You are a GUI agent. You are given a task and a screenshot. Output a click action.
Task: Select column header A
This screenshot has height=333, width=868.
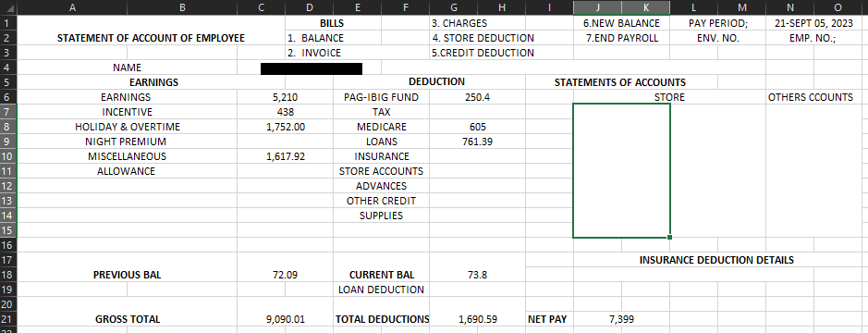[72, 7]
